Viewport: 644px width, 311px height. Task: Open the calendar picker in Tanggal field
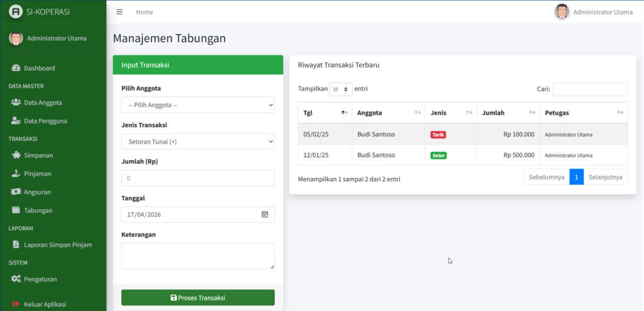[x=265, y=215]
